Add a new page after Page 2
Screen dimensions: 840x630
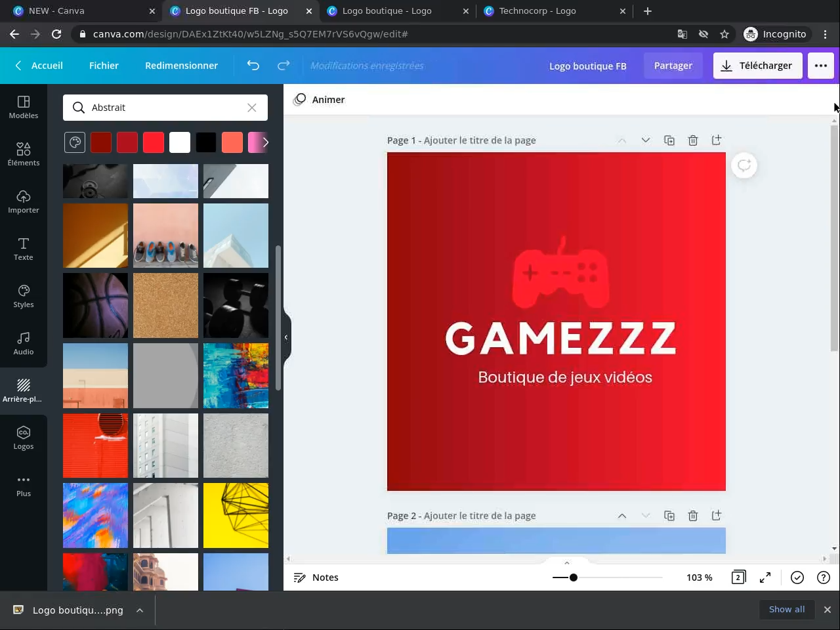pyautogui.click(x=717, y=516)
